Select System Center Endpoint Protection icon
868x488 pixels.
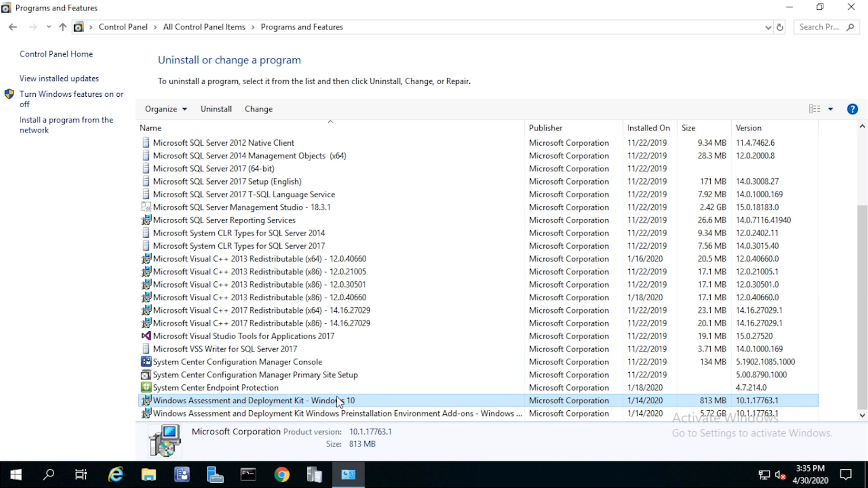coord(146,388)
